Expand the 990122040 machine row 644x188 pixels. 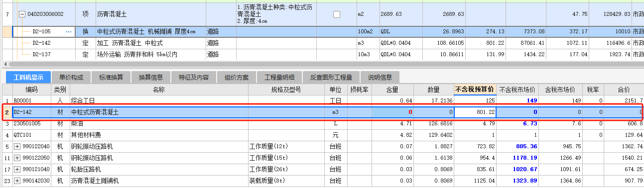(x=17, y=147)
